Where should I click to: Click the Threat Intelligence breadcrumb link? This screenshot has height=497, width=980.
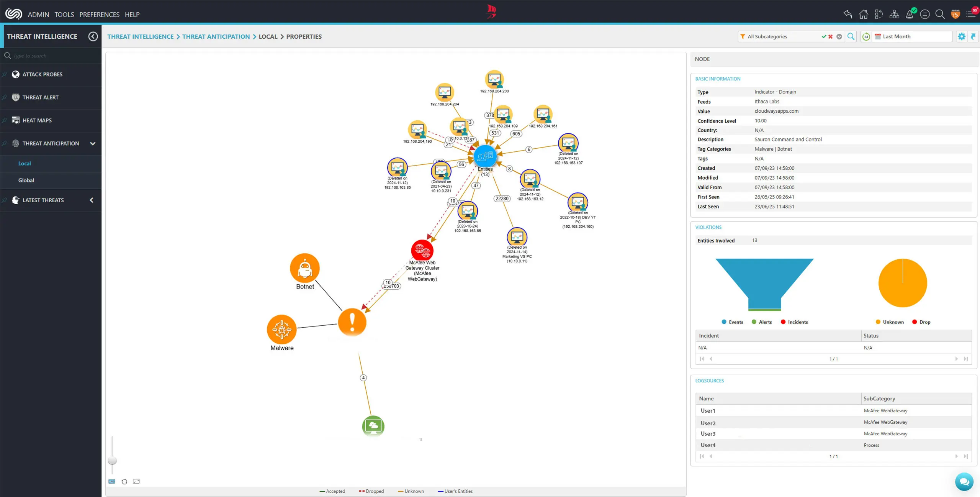coord(140,36)
